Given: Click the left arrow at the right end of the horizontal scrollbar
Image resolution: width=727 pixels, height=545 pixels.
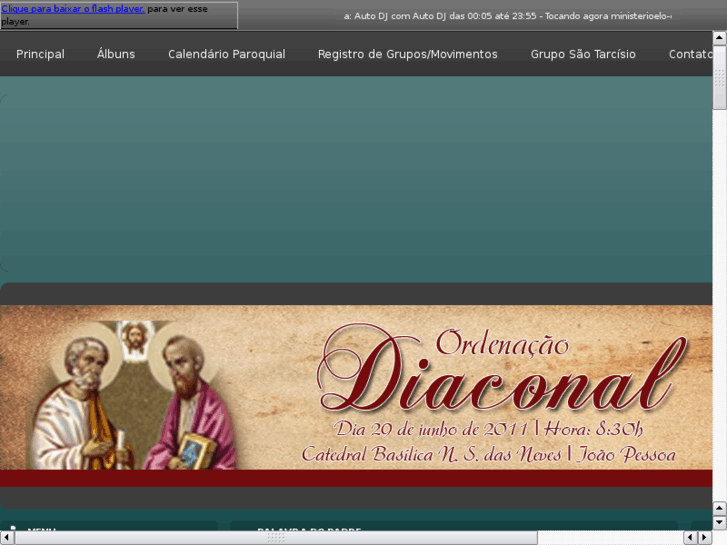Looking at the screenshot, I should tap(691, 538).
